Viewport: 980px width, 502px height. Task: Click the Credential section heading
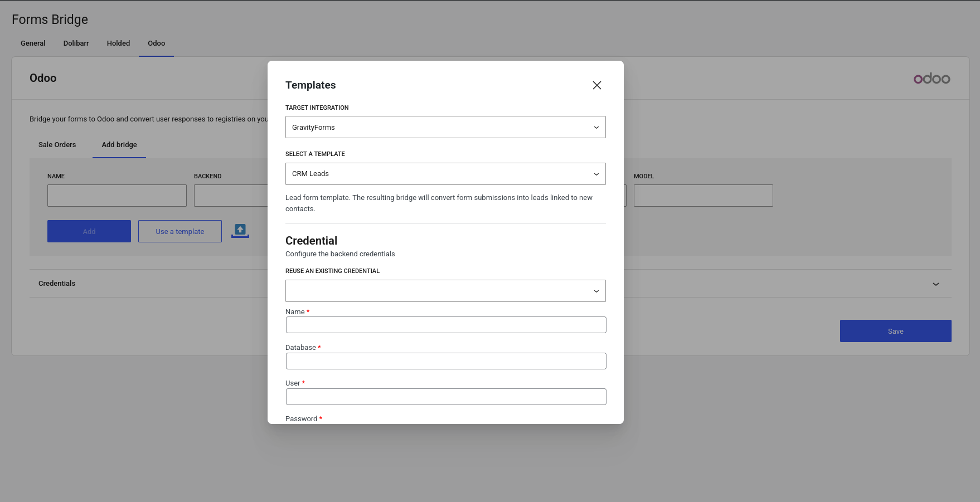pos(311,241)
